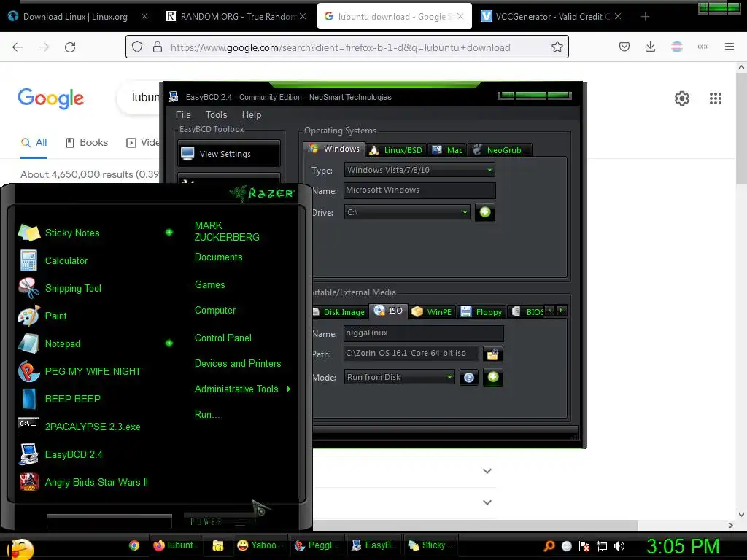Viewport: 747px width, 560px height.
Task: Open Control Panel from start menu
Action: coord(223,338)
